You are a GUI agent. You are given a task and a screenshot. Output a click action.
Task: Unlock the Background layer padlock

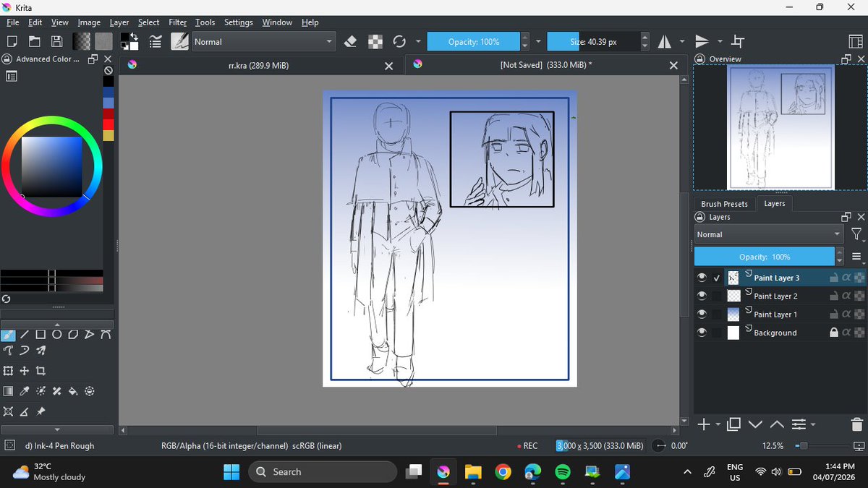tap(834, 333)
